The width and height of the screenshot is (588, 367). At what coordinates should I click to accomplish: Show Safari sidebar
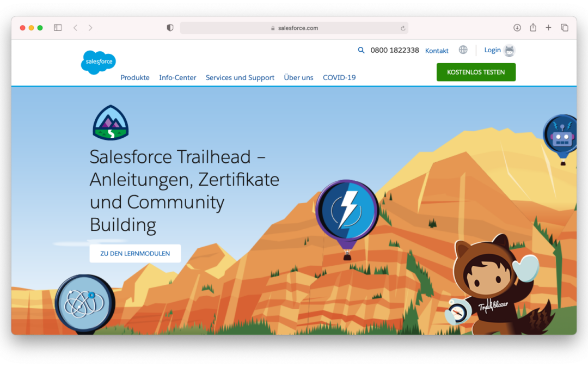[x=58, y=28]
